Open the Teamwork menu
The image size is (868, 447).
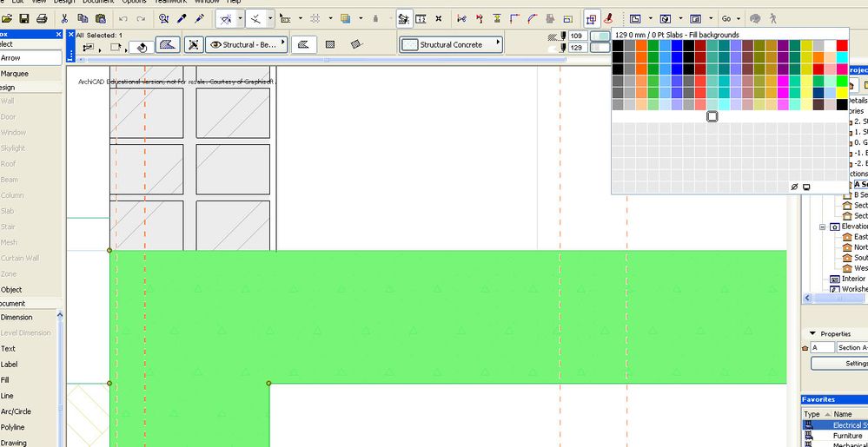pos(170,2)
